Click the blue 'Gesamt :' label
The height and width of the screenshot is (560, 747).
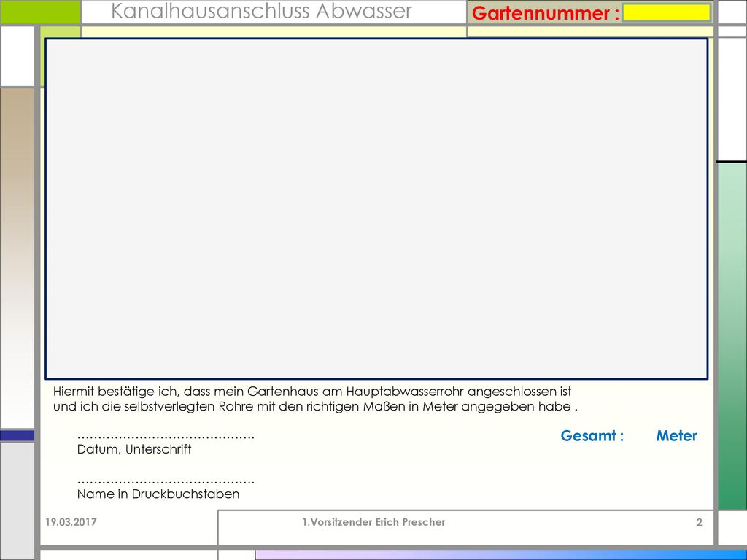[592, 436]
